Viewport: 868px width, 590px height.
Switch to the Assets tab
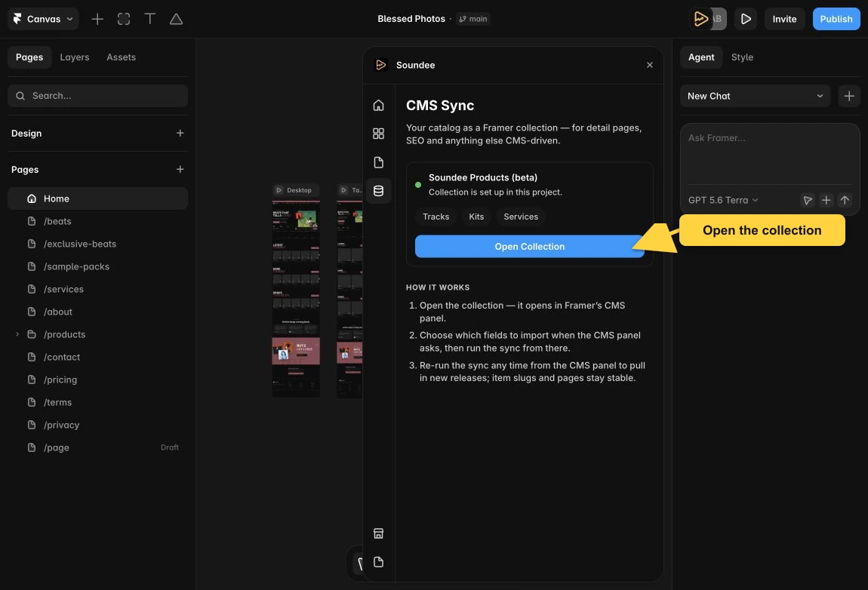click(x=121, y=57)
